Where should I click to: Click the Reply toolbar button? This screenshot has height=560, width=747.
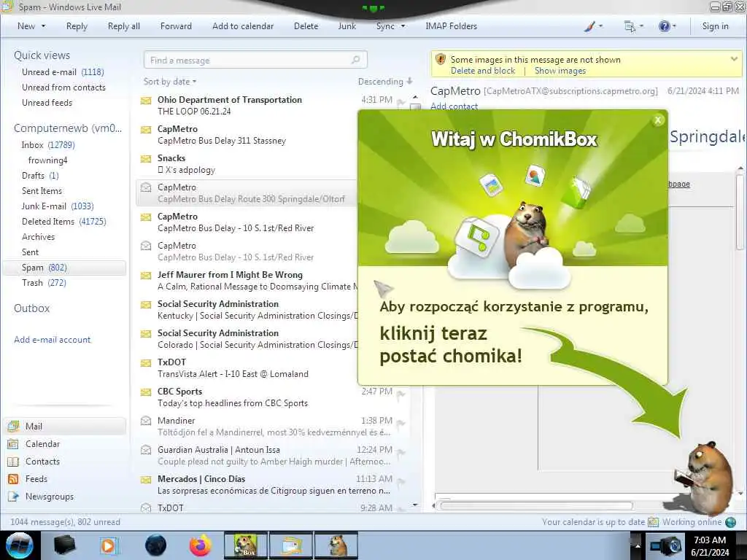(x=77, y=26)
